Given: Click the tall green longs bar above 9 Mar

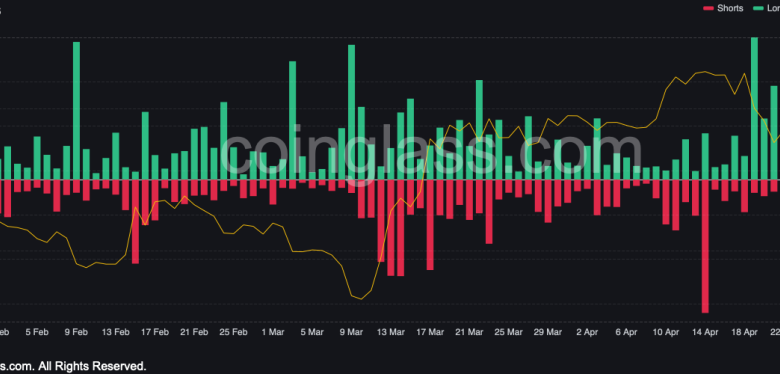Looking at the screenshot, I should pyautogui.click(x=351, y=112).
